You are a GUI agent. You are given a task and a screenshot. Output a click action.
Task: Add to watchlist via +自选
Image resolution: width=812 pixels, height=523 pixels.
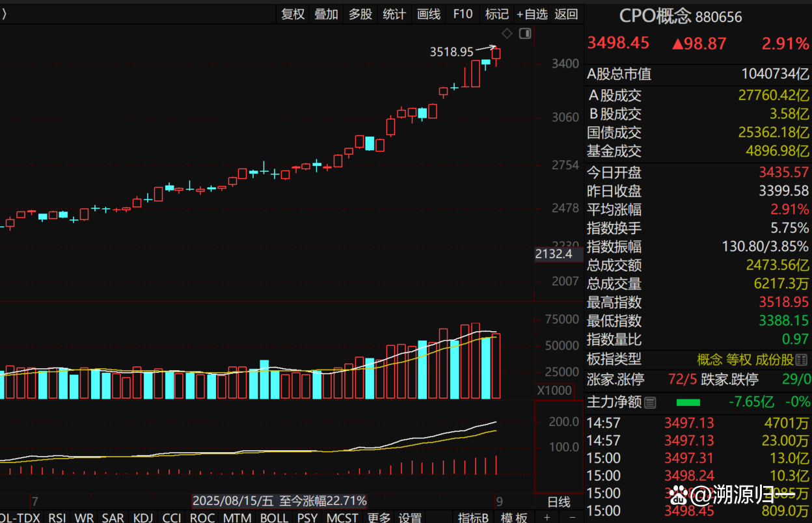[x=532, y=14]
